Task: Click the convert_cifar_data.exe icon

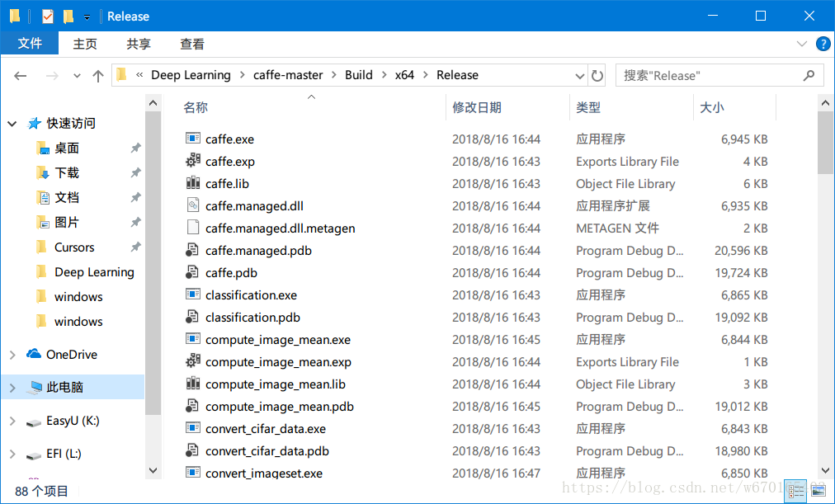Action: click(x=193, y=428)
